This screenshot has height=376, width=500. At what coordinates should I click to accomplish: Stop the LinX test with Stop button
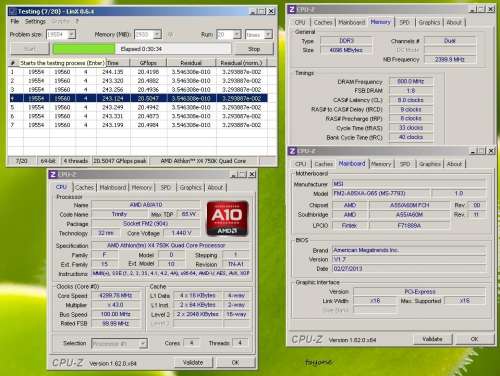point(254,49)
